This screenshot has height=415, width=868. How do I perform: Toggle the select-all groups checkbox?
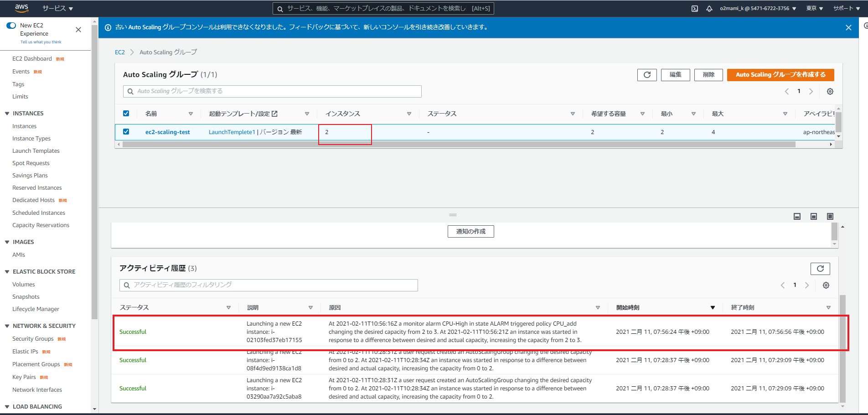point(126,114)
